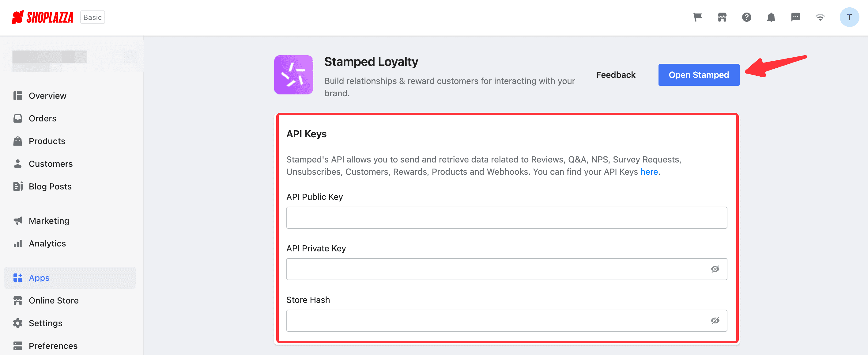Open the Marketing section
Screen dimensions: 868x355
49,221
